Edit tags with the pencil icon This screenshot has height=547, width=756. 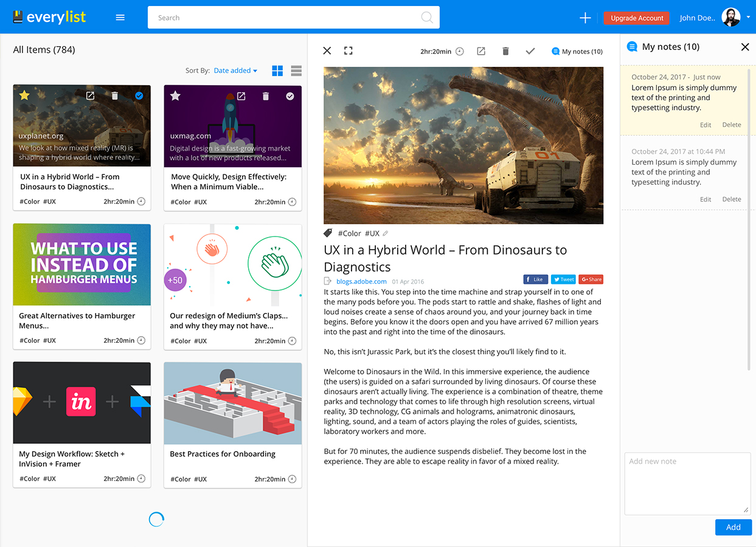[x=386, y=233]
